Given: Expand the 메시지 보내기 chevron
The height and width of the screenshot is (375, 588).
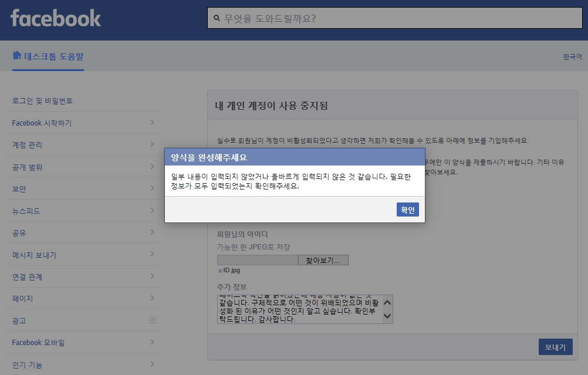Looking at the screenshot, I should click(x=152, y=254).
